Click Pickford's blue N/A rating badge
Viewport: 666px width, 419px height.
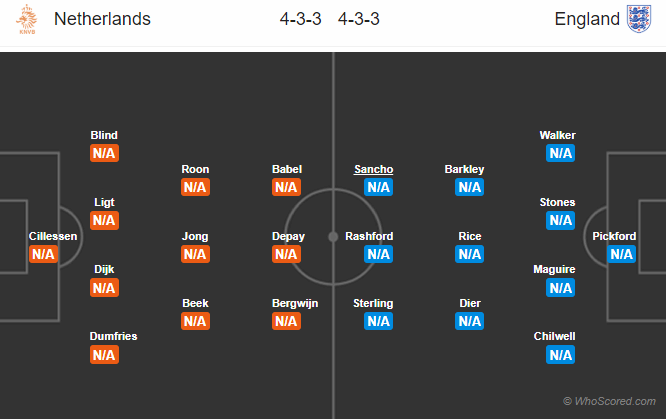click(621, 254)
